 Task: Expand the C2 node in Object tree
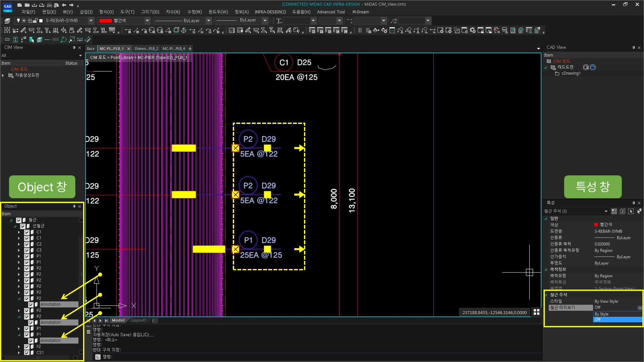pyautogui.click(x=19, y=244)
